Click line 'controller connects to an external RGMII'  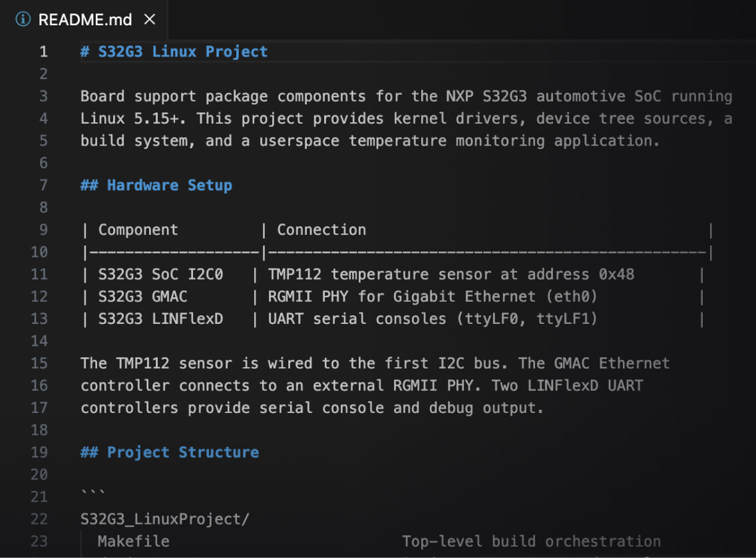point(361,385)
